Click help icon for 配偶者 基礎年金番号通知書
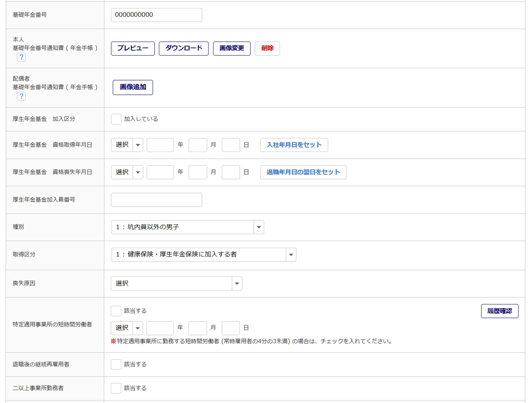This screenshot has height=403, width=532. click(x=21, y=96)
